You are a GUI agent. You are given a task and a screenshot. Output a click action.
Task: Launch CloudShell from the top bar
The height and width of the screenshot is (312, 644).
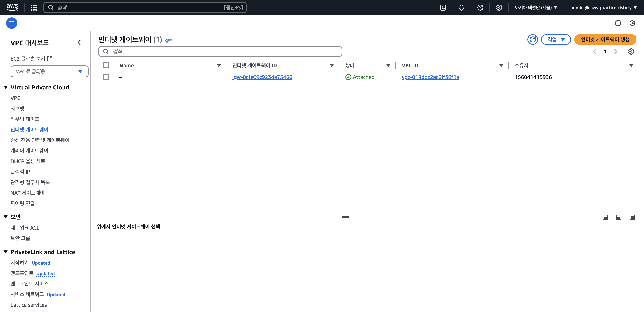click(443, 8)
